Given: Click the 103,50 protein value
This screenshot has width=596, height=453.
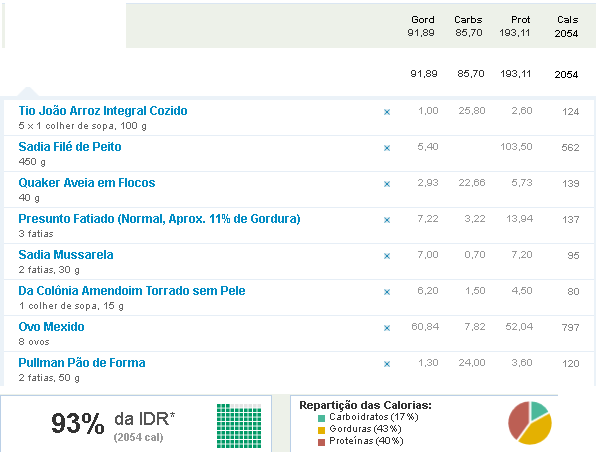Looking at the screenshot, I should click(x=516, y=147).
